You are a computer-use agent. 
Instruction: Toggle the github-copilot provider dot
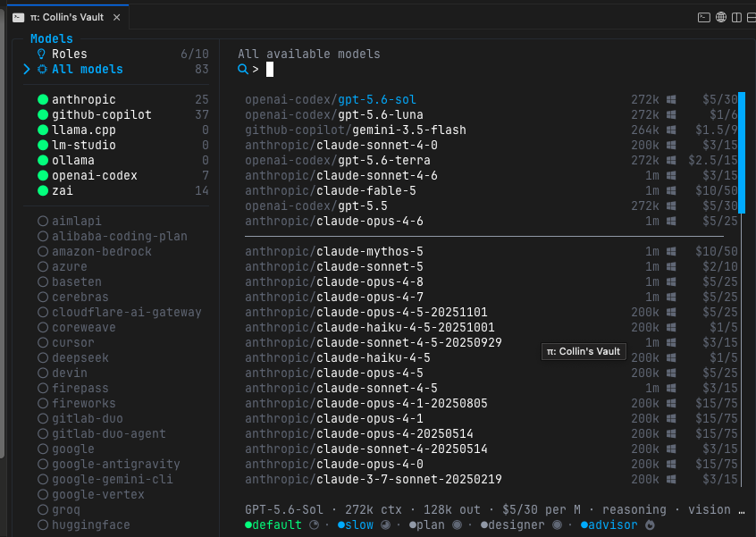[x=43, y=114]
